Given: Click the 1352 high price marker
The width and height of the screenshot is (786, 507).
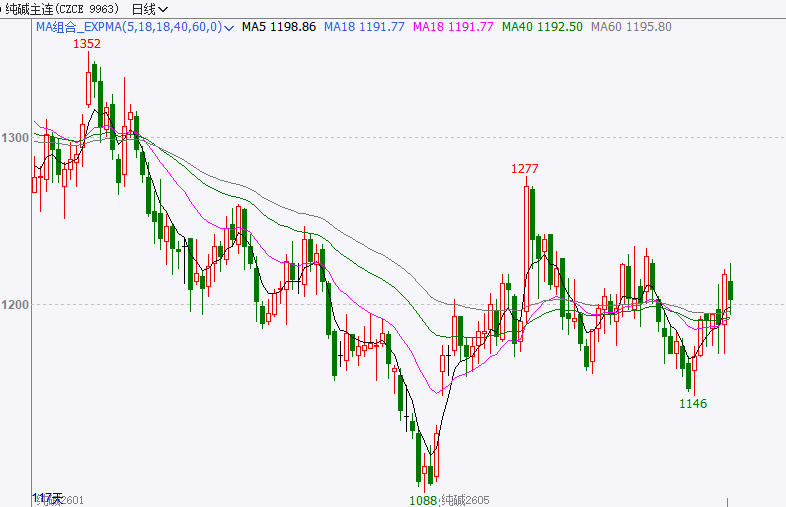Looking at the screenshot, I should pyautogui.click(x=87, y=44).
